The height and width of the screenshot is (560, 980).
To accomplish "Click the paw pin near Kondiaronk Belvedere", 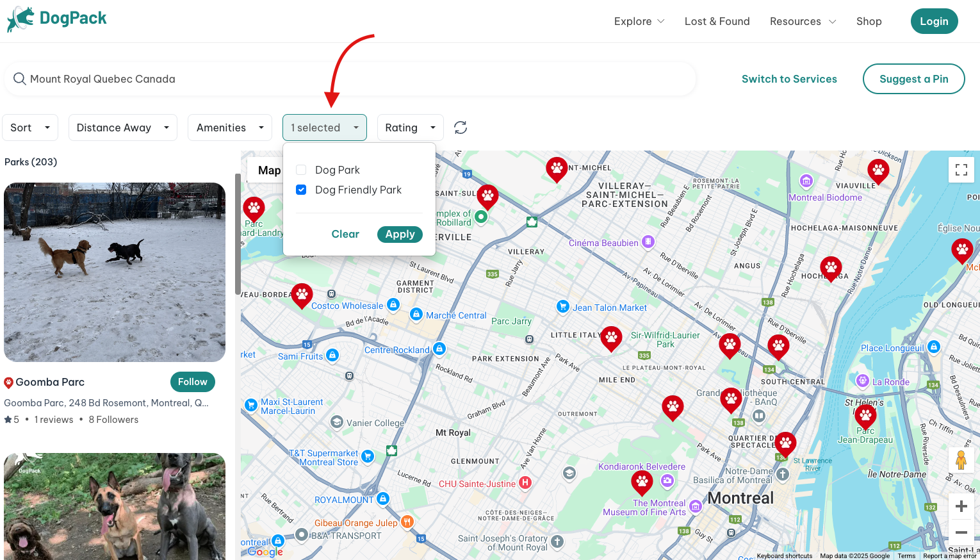I will (642, 481).
